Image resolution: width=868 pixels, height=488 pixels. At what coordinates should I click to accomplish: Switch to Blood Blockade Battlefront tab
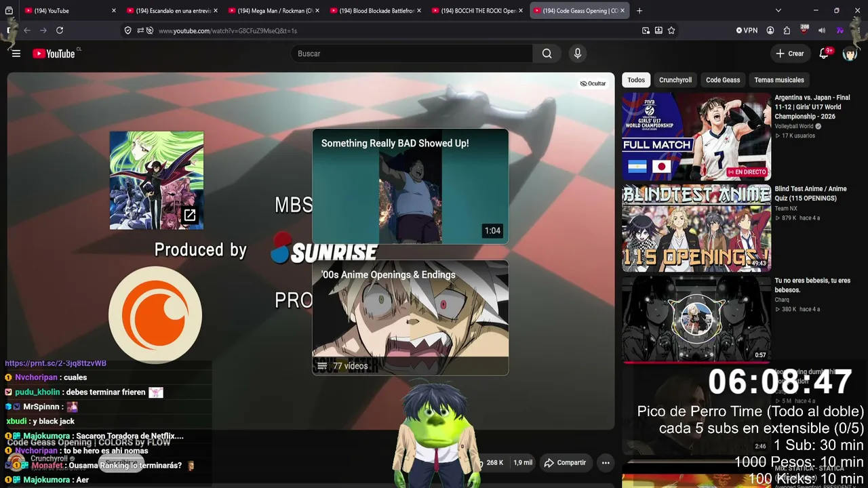(375, 11)
